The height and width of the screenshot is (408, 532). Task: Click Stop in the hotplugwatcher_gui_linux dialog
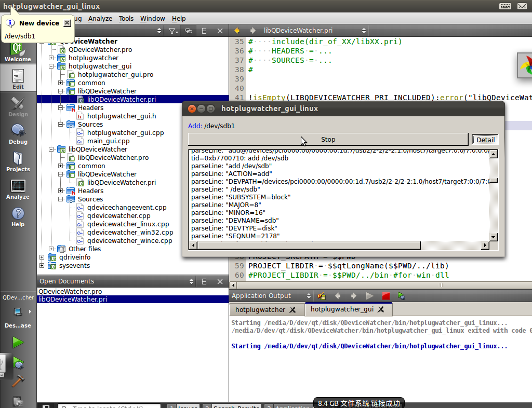(x=328, y=139)
